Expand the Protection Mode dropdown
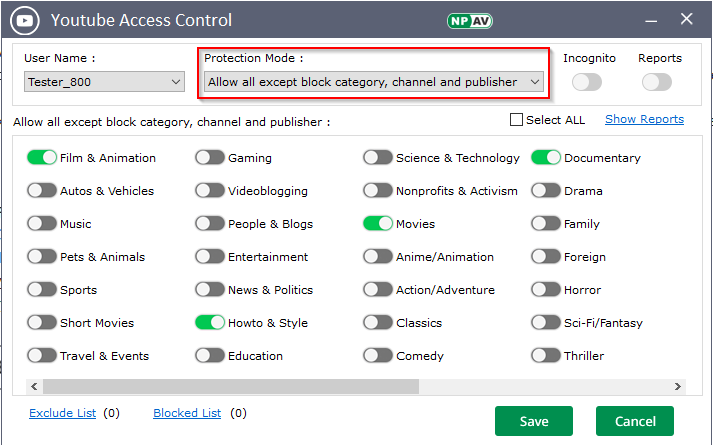The width and height of the screenshot is (713, 445). coord(374,82)
